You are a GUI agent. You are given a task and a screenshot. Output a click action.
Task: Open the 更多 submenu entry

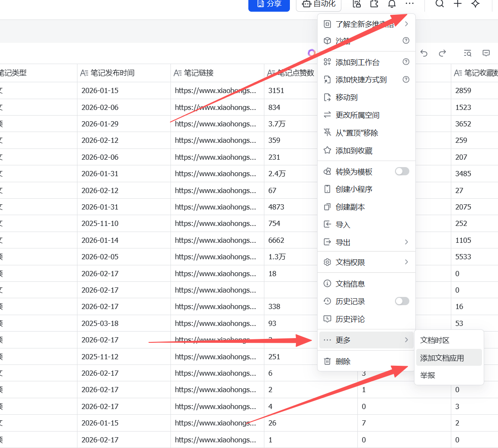366,340
